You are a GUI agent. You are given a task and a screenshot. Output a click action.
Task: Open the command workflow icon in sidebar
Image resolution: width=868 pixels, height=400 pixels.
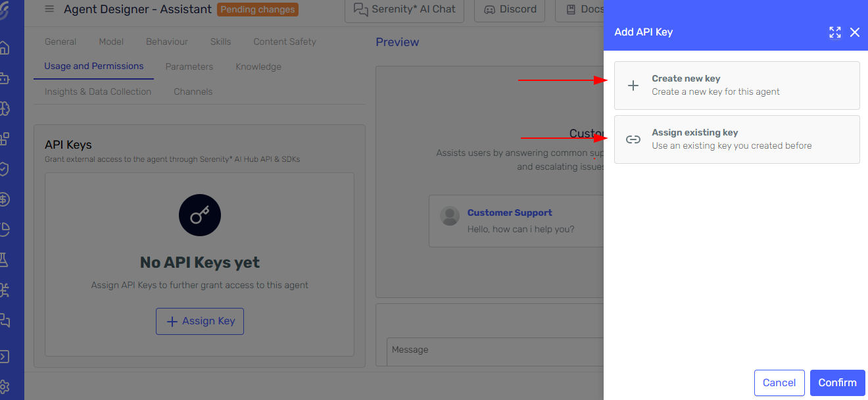coord(5,290)
